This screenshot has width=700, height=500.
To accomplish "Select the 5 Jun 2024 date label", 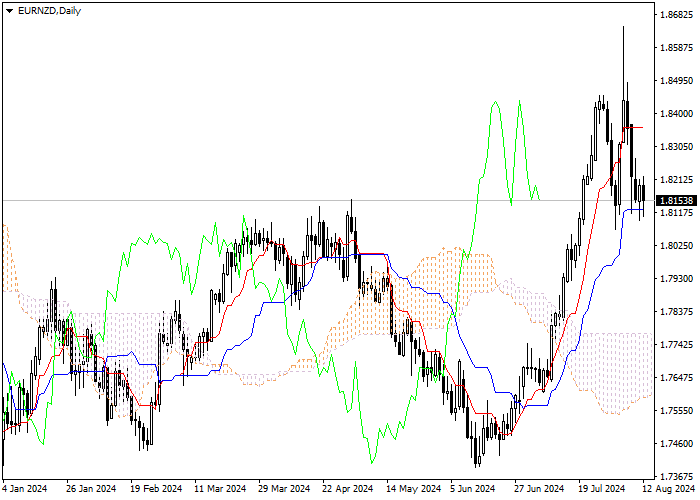I will tap(472, 489).
